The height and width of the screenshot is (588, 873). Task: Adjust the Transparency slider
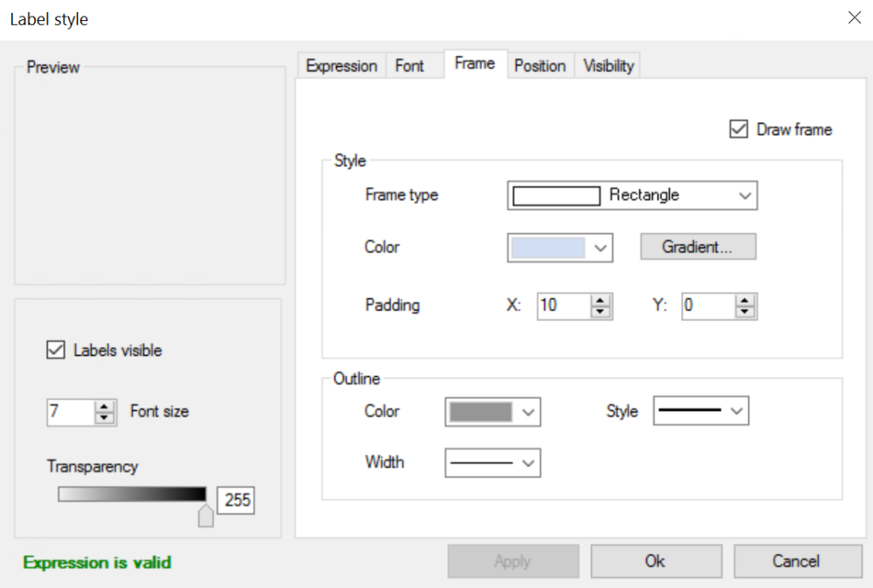(x=205, y=515)
